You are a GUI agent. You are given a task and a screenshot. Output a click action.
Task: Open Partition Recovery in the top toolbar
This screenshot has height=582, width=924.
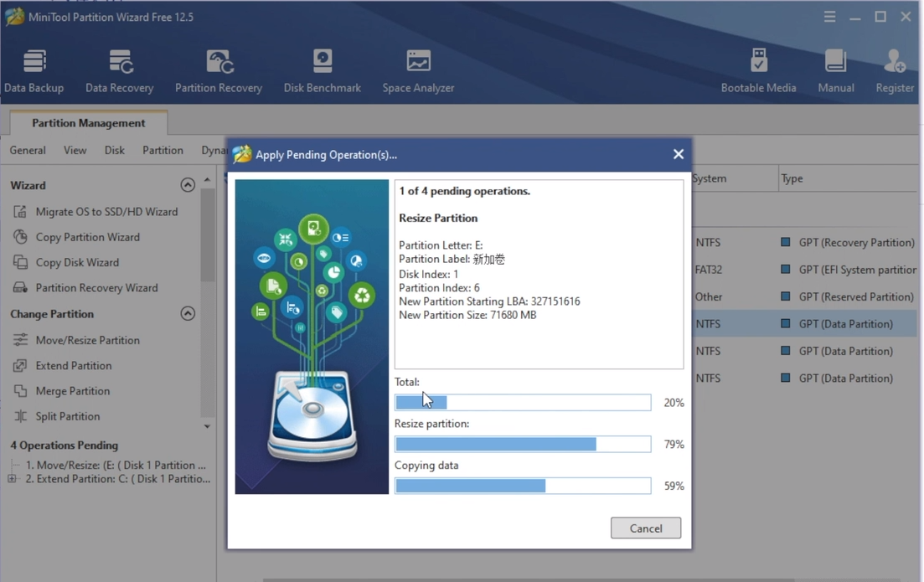click(219, 71)
